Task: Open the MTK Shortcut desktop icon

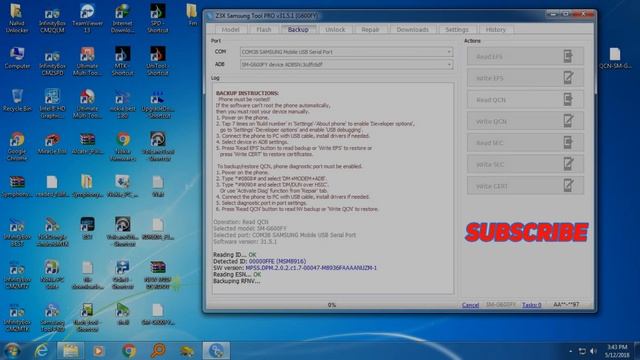Action: click(x=122, y=61)
